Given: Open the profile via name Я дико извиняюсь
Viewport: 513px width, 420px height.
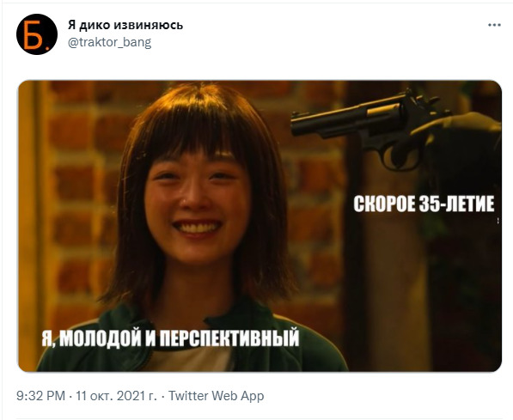Looking at the screenshot, I should pos(125,25).
